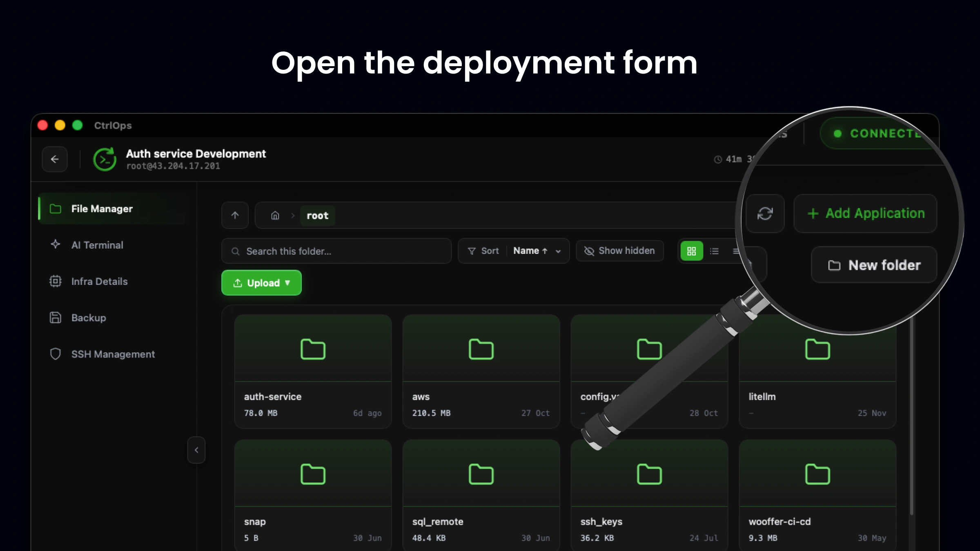Image resolution: width=980 pixels, height=551 pixels.
Task: Click the 28 Oct date text
Action: pyautogui.click(x=704, y=413)
